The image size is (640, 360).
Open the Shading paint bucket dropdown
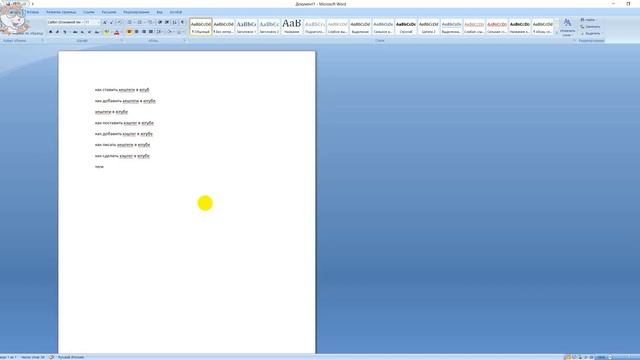(170, 32)
